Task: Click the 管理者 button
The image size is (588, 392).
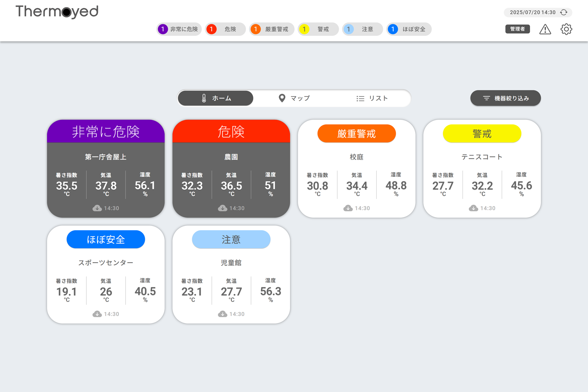Action: [x=517, y=29]
